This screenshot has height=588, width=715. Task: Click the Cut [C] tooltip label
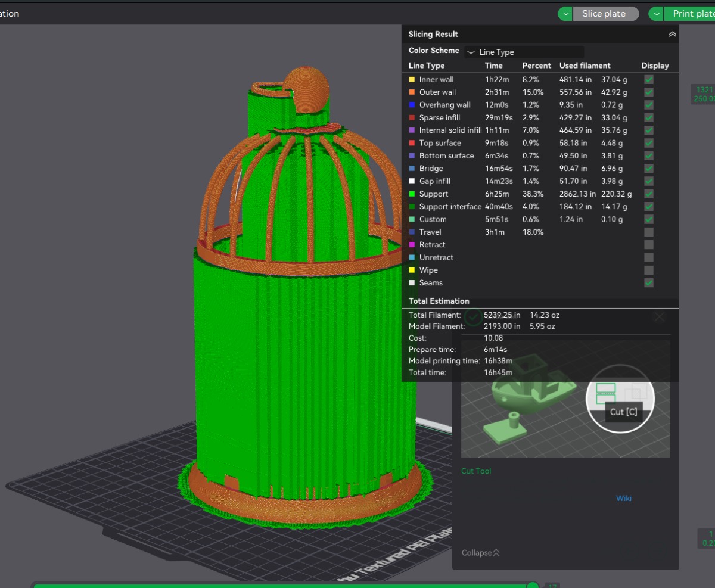623,412
